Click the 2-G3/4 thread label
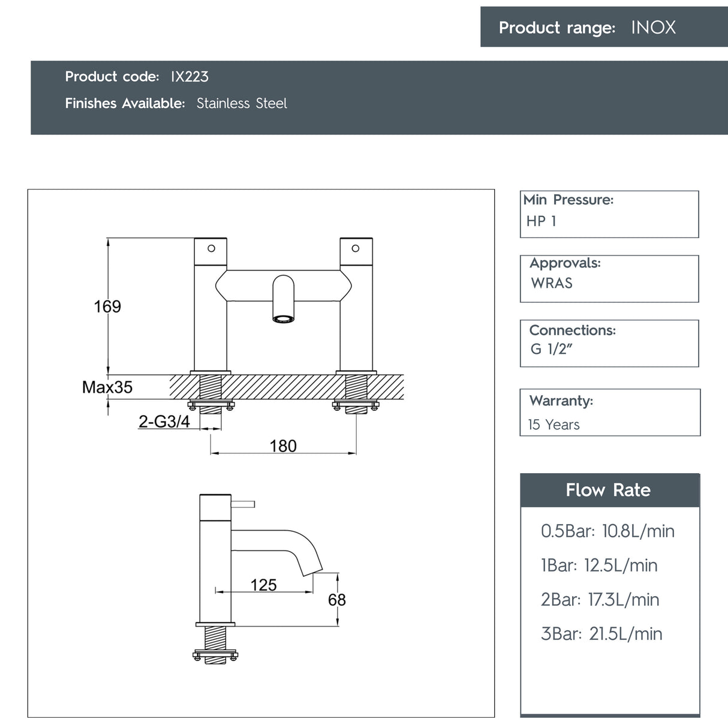The height and width of the screenshot is (728, 728). tap(164, 422)
